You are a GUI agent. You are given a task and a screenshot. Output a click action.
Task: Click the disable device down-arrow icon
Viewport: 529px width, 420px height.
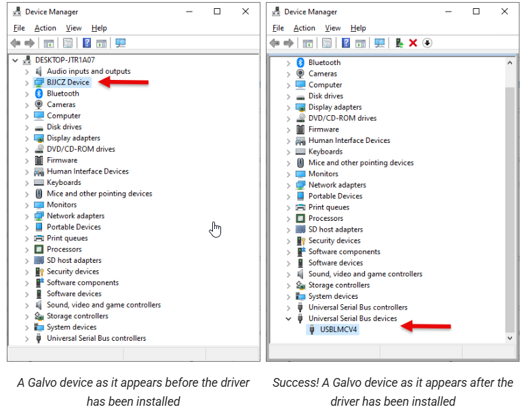click(x=427, y=43)
